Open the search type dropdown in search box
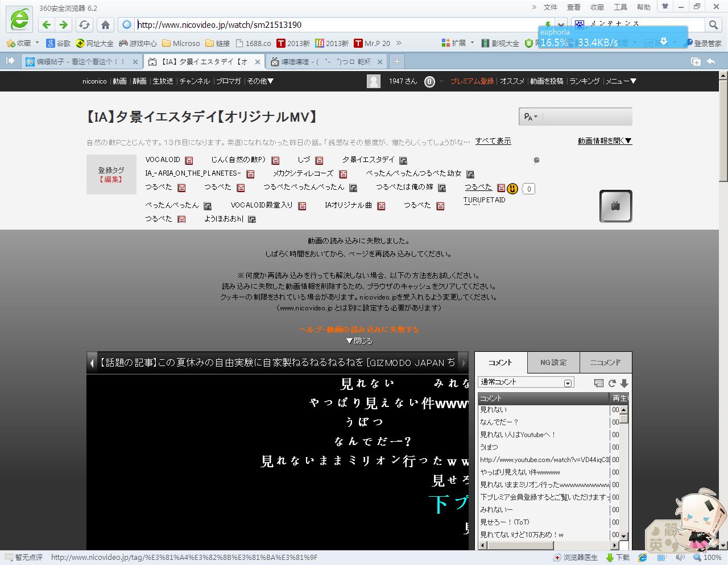728x565 pixels. 531,117
